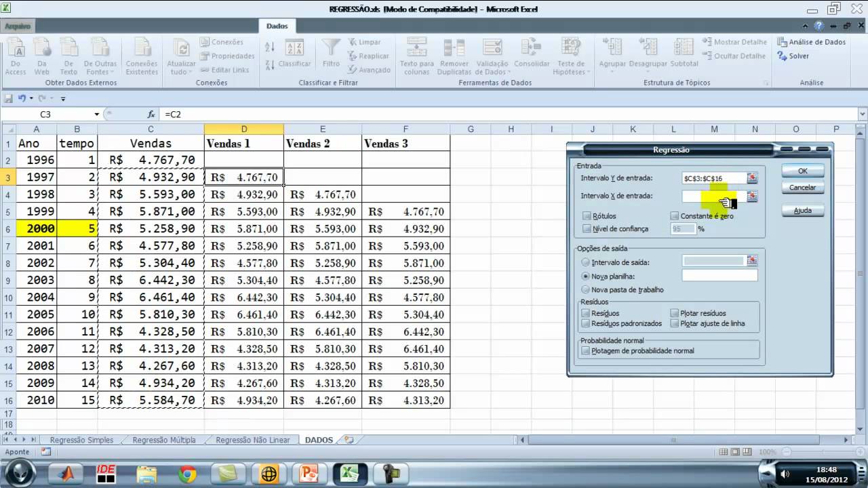Enable the Constante é zero checkbox
The height and width of the screenshot is (488, 868).
675,216
